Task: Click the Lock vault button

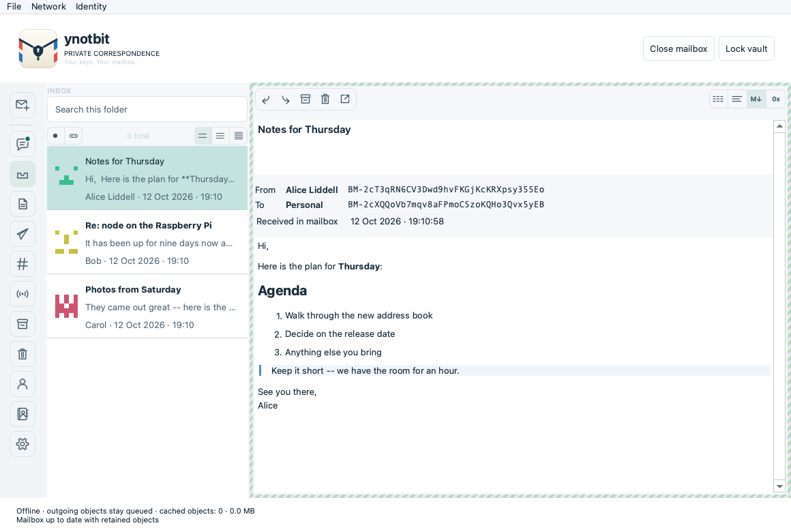Action: pos(746,48)
